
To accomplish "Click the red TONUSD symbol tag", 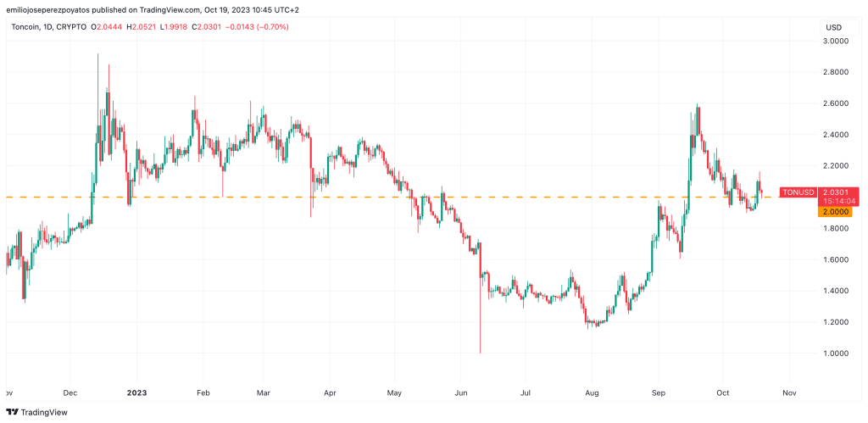I will point(798,192).
